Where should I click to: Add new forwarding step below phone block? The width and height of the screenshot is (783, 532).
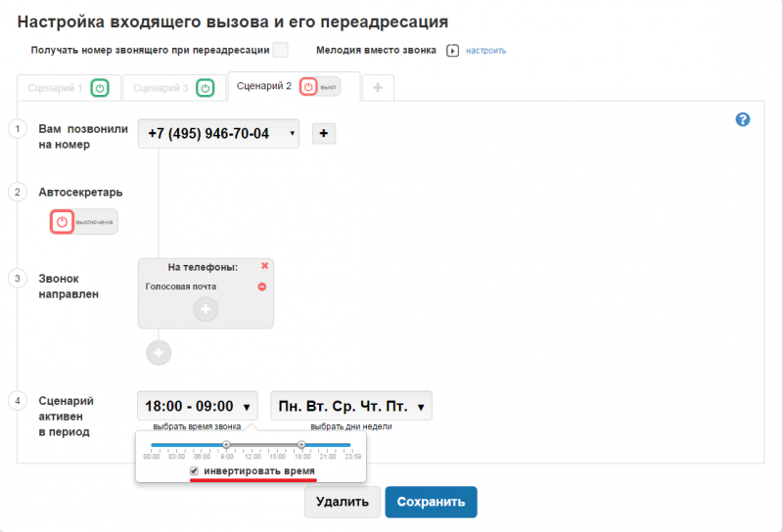159,352
